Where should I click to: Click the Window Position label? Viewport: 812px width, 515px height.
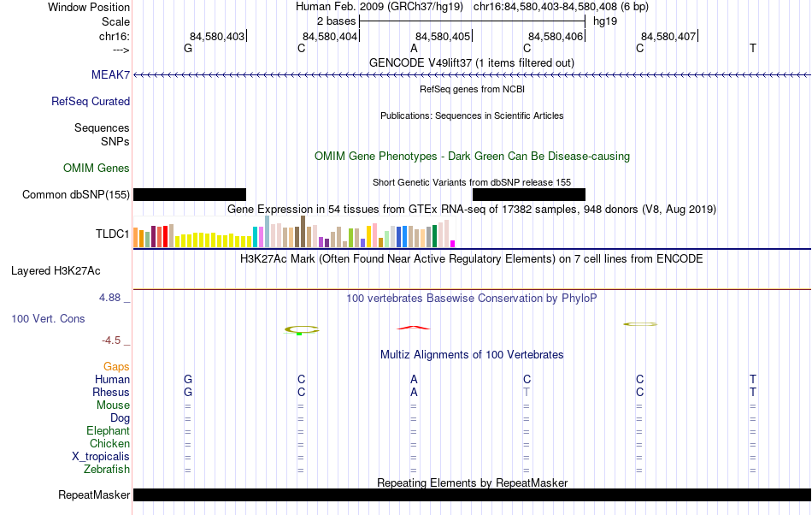[89, 7]
